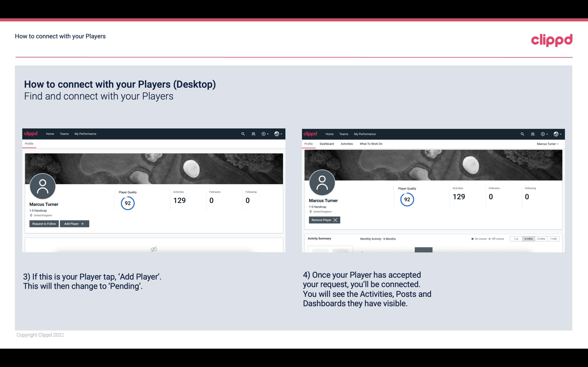The image size is (588, 367).
Task: Select the What To On tab
Action: (x=371, y=144)
